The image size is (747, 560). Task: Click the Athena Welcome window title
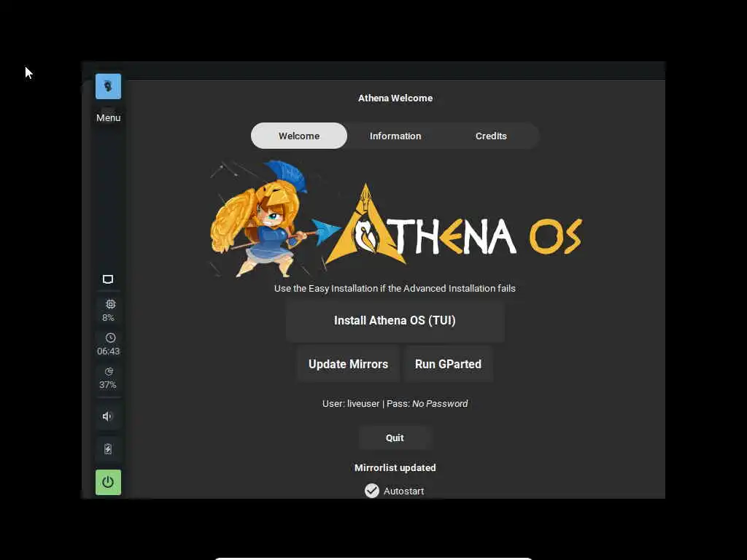(x=395, y=98)
